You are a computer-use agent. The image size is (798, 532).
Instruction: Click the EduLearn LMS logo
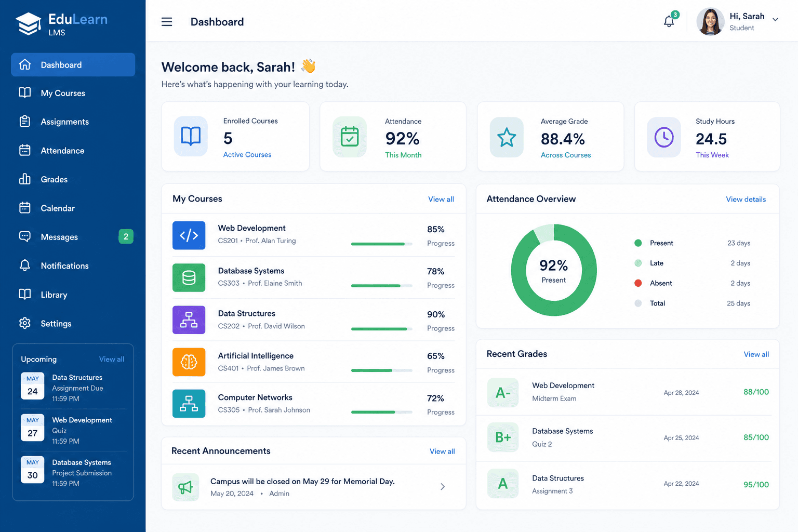tap(61, 24)
